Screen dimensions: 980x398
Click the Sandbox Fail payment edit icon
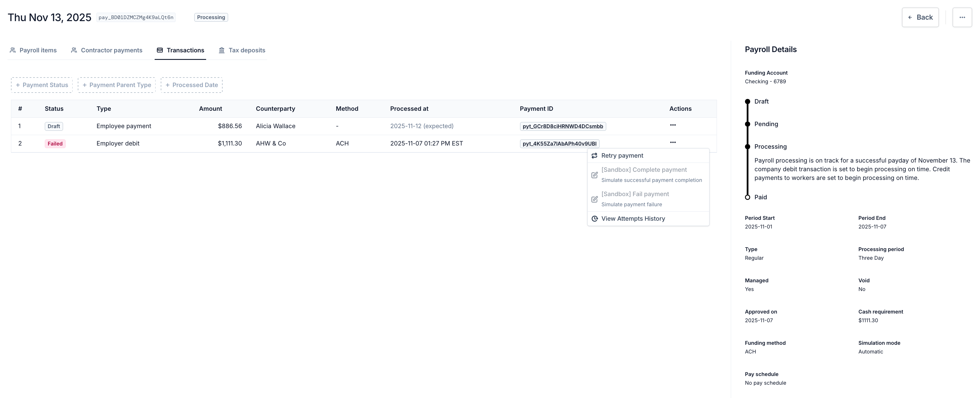594,199
